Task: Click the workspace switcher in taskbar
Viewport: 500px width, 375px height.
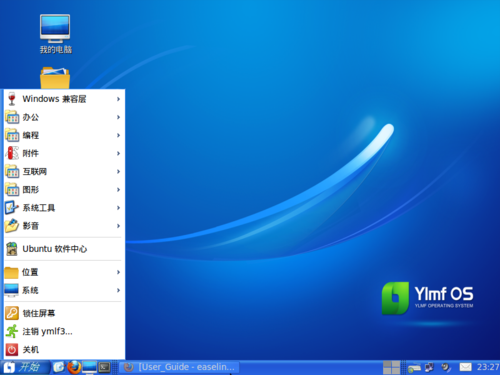Action: pos(391,367)
